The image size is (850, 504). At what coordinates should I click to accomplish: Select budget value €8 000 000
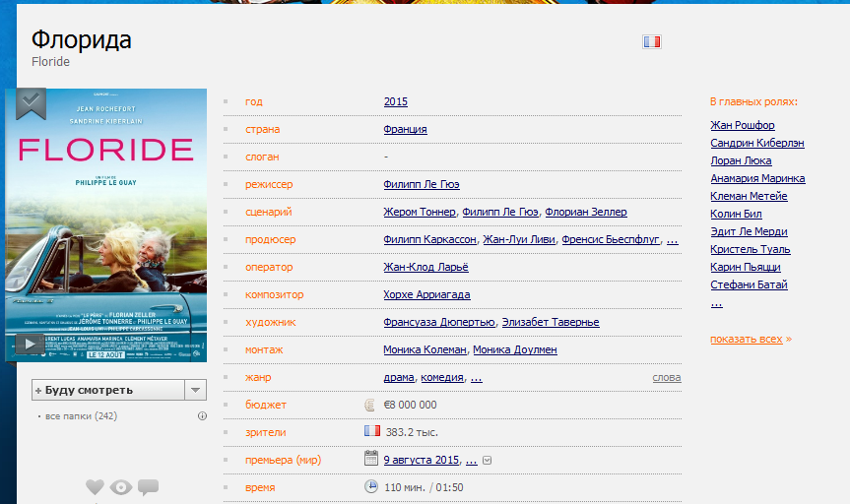[x=411, y=405]
